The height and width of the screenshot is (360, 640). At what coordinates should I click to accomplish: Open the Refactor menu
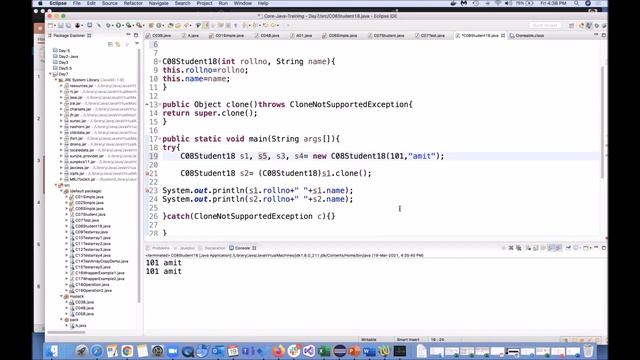133,3
